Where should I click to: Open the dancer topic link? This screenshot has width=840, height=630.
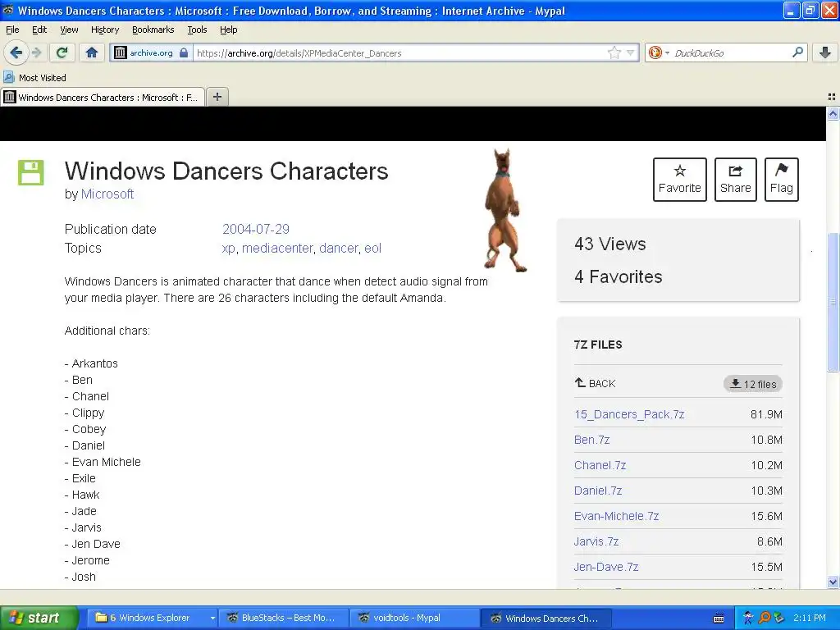point(339,248)
